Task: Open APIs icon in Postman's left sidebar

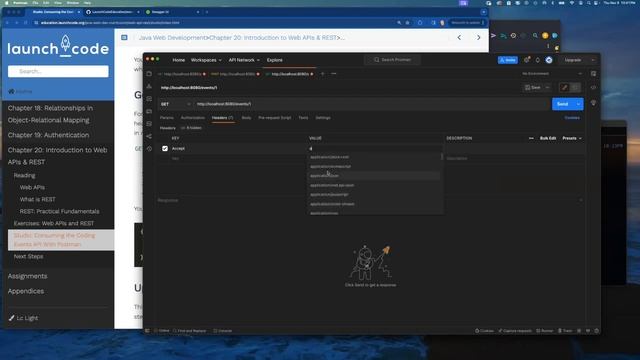Action: 149,86
